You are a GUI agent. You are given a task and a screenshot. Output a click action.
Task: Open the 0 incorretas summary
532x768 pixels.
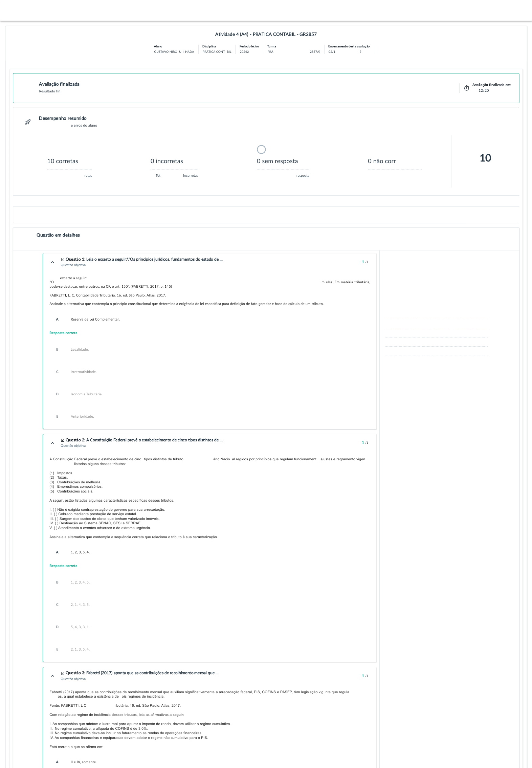point(167,161)
